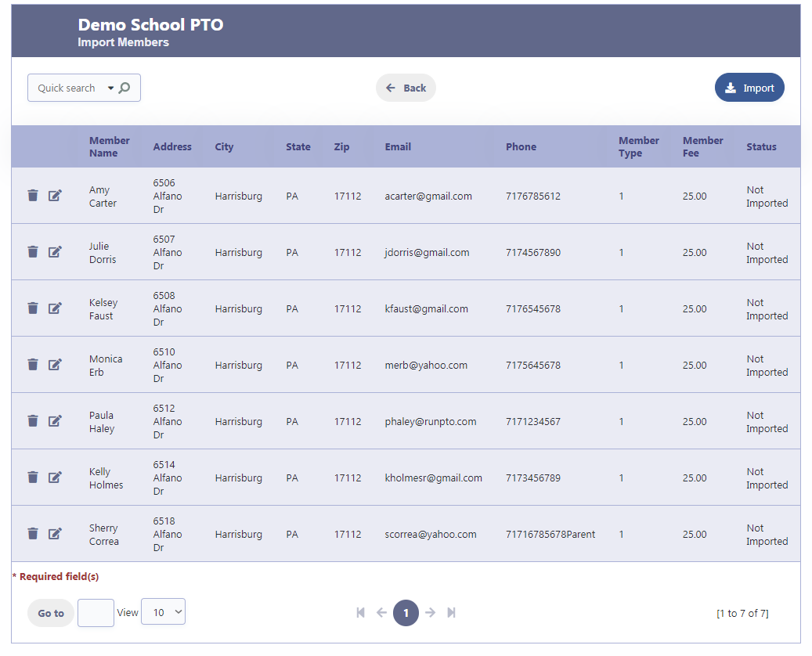The image size is (812, 656).
Task: Go to the next page arrow
Action: pos(430,613)
